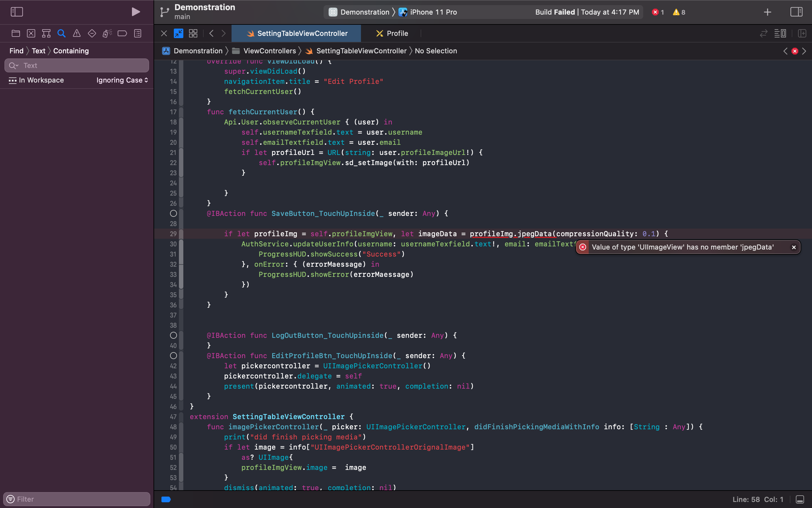Open the Issue navigator warning icon
This screenshot has height=508, width=812.
coord(76,33)
